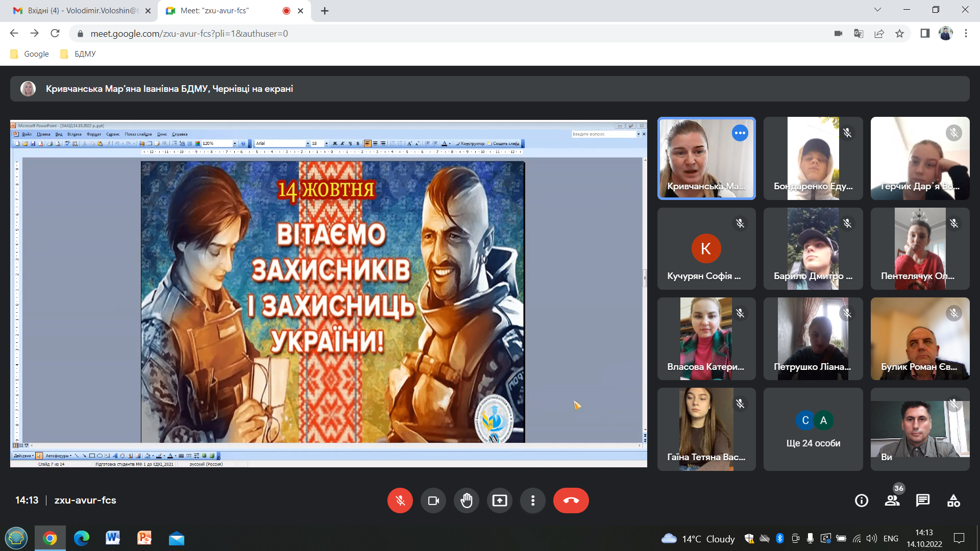Open Google Translate icon in address bar
The height and width of the screenshot is (551, 980).
click(x=859, y=34)
